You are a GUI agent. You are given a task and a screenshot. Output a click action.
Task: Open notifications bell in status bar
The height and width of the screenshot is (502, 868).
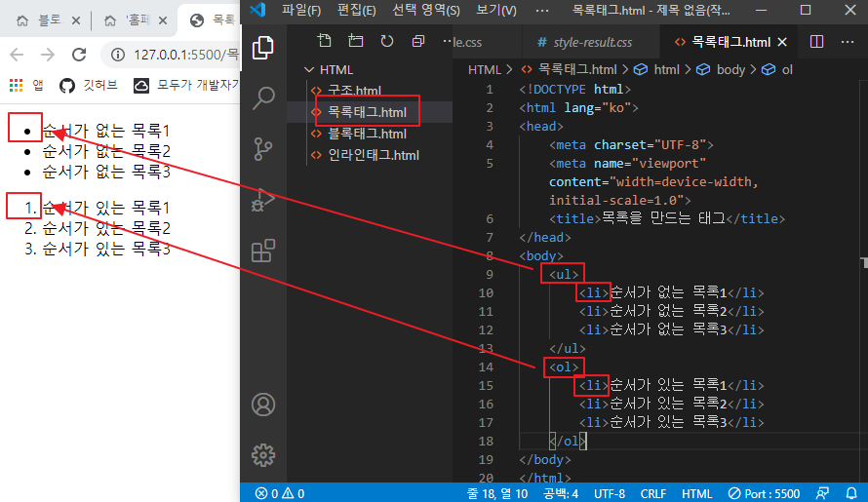[x=851, y=493]
